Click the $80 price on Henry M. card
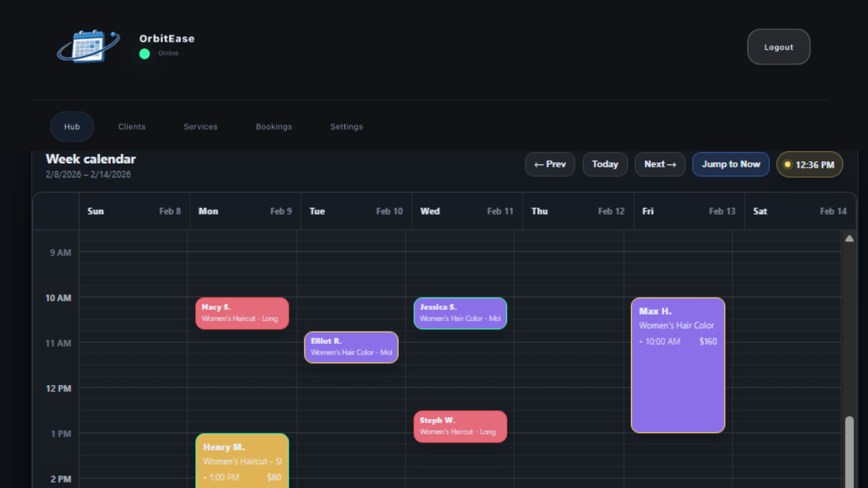868x488 pixels. tap(274, 478)
